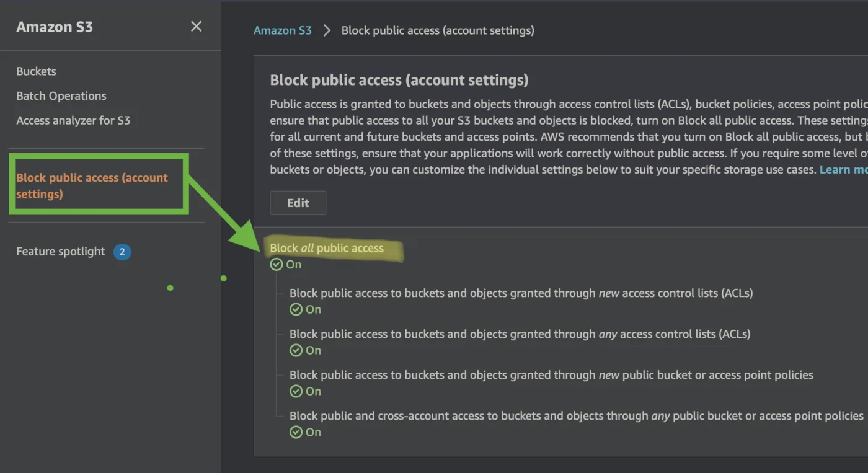Viewport: 868px width, 473px height.
Task: Click the text for any access control lists setting
Action: point(520,334)
